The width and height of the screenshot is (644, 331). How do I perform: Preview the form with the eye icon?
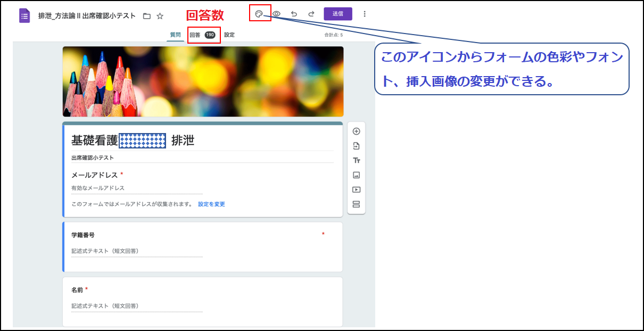pos(276,14)
